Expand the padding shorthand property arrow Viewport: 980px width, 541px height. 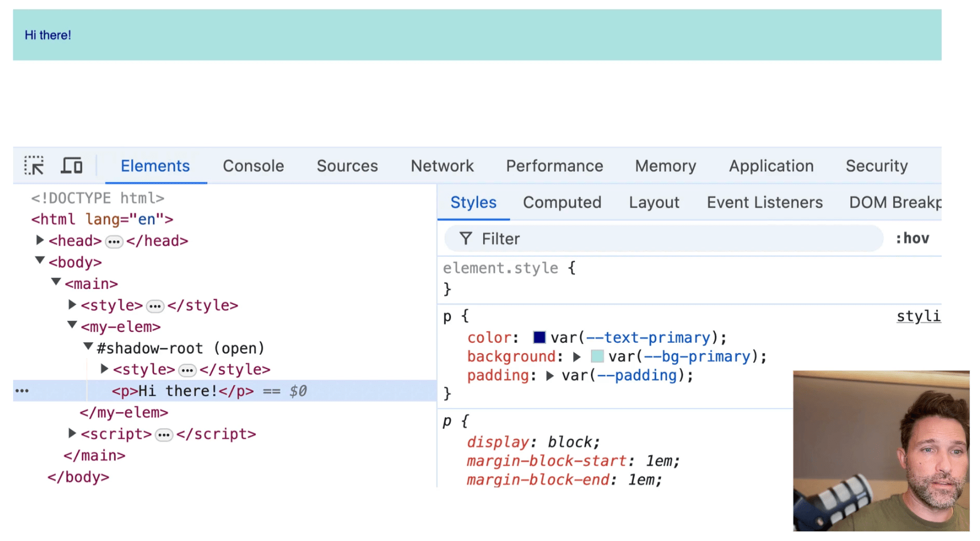[550, 376]
